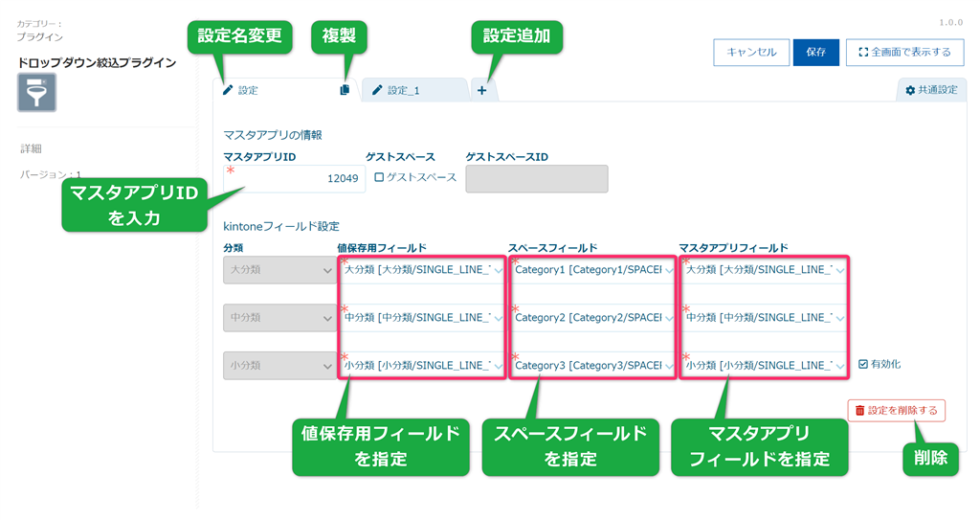The width and height of the screenshot is (980, 520).
Task: Open 値保存用フィールド dropdown for 大分類
Action: coord(422,270)
